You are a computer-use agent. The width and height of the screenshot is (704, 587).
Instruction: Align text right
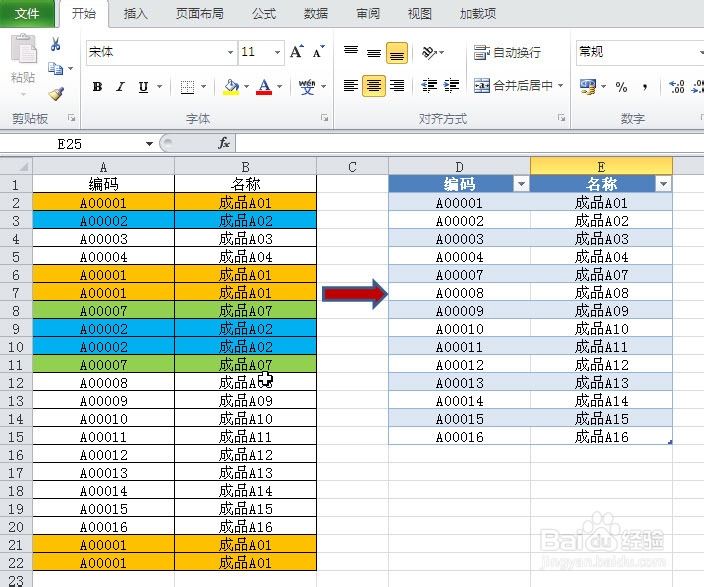(x=397, y=85)
